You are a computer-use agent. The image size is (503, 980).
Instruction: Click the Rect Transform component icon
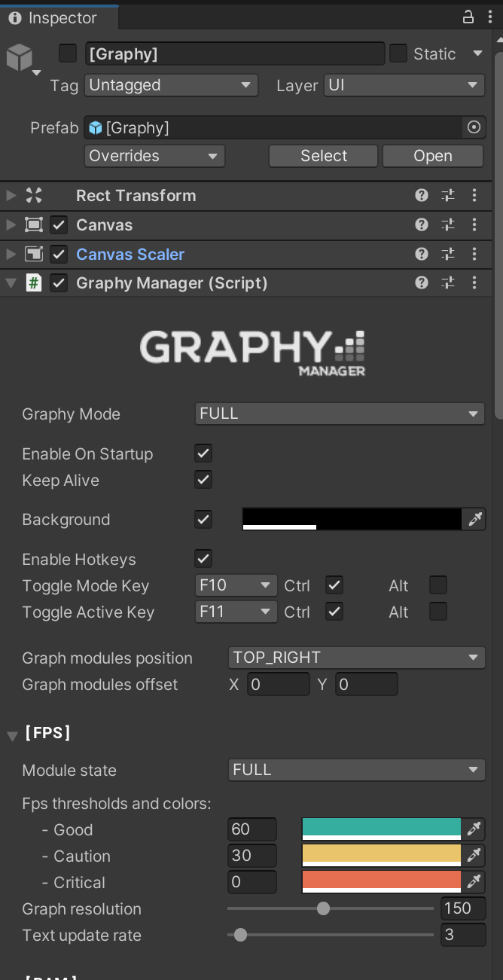click(x=34, y=196)
